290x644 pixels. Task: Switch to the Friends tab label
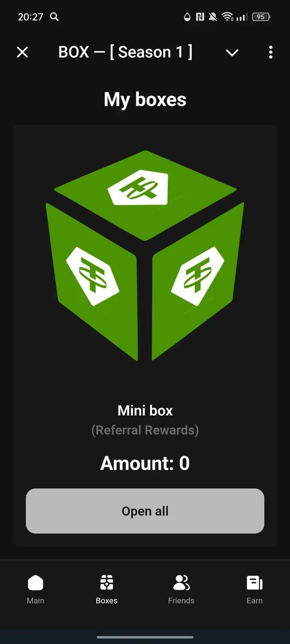[x=181, y=601]
